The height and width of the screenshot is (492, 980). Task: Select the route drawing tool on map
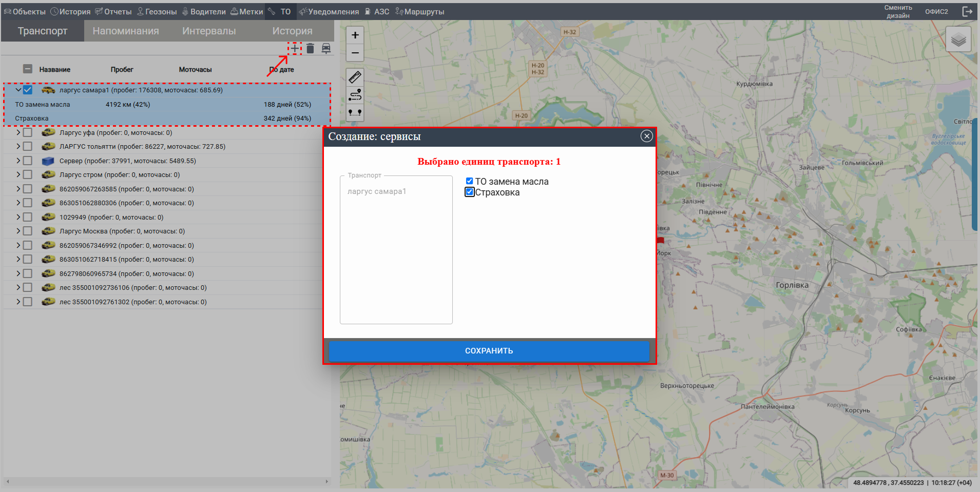click(x=355, y=94)
